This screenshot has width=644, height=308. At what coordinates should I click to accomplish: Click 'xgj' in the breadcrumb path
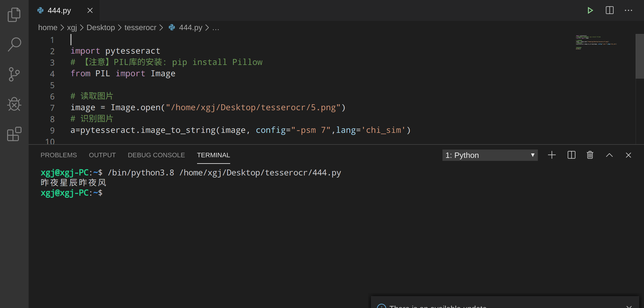coord(72,28)
